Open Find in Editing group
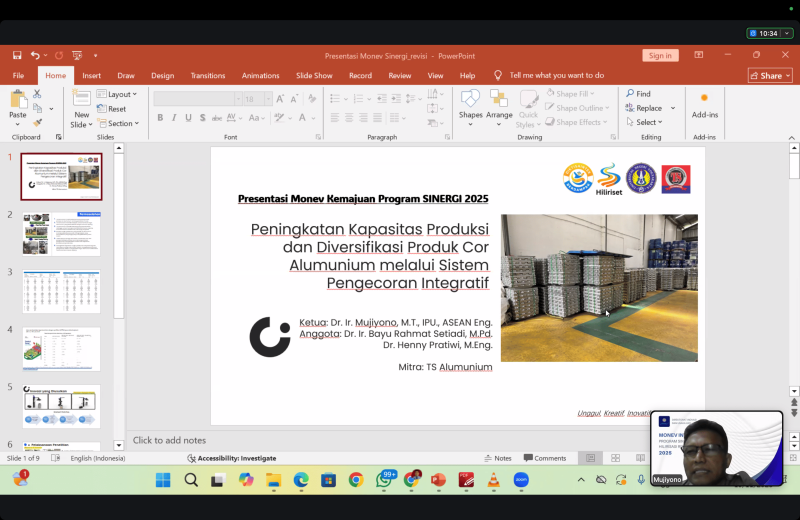Image resolution: width=800 pixels, height=520 pixels. point(638,94)
